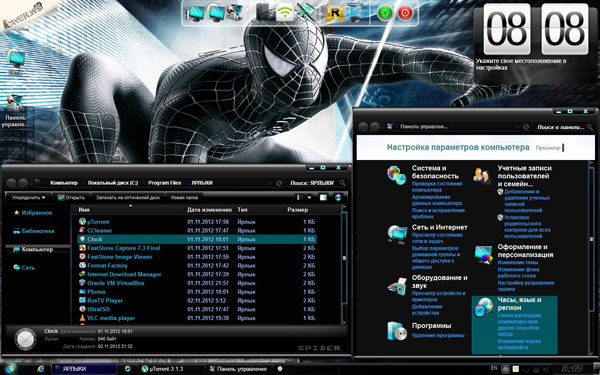Viewport: 600px width, 375px height.
Task: Open the green Wi-Fi dock icon
Action: pos(284,13)
